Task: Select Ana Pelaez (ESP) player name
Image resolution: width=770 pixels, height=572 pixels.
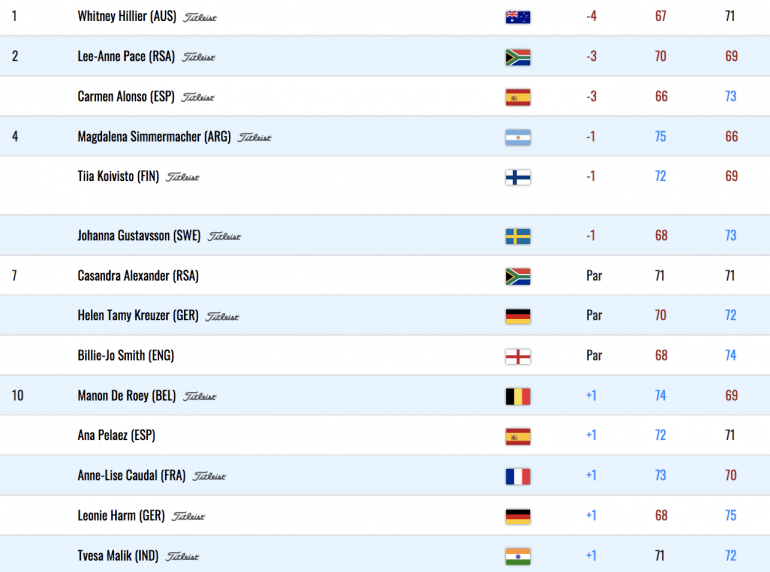Action: click(116, 436)
